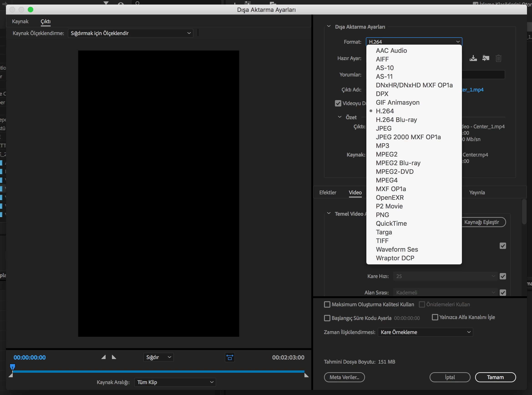Click the Meta Veriler button
Image resolution: width=532 pixels, height=395 pixels.
click(344, 377)
